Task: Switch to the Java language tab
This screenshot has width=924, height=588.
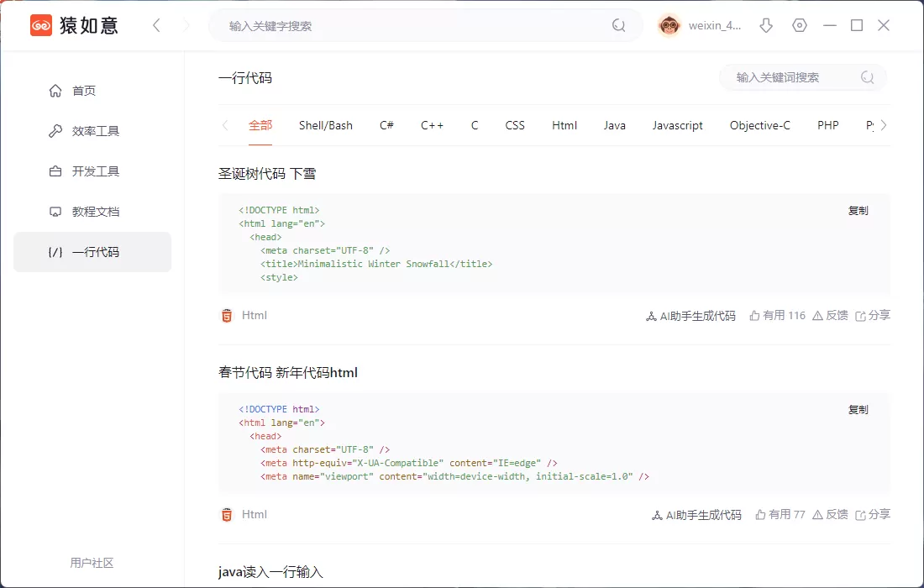Action: (x=614, y=124)
